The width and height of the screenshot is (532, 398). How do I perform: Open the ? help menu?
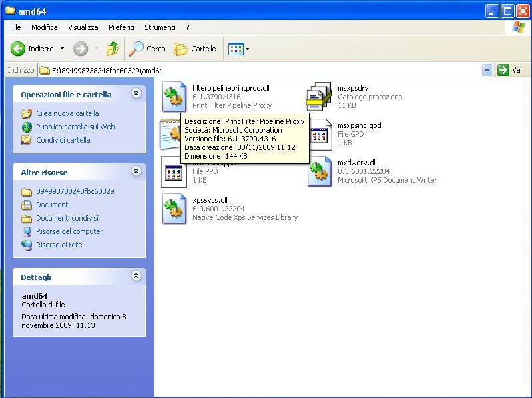click(188, 27)
